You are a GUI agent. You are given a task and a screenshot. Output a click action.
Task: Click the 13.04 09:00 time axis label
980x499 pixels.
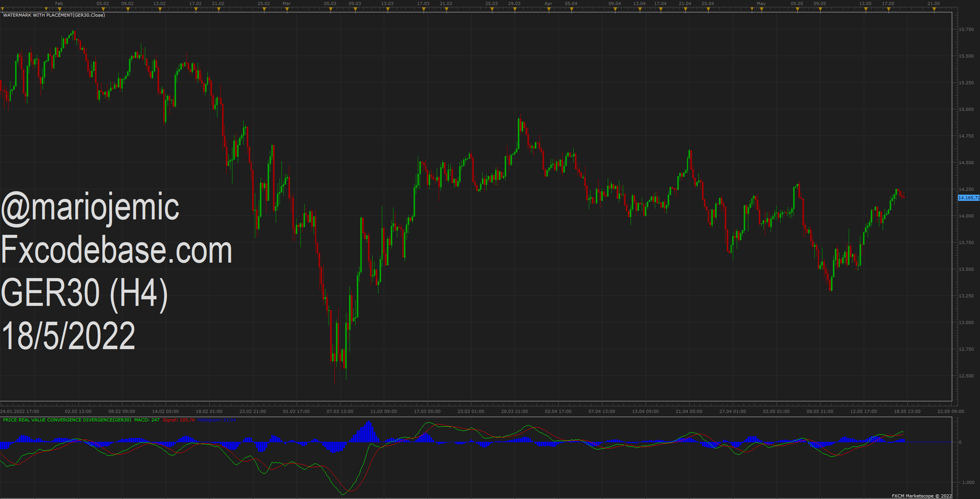646,411
